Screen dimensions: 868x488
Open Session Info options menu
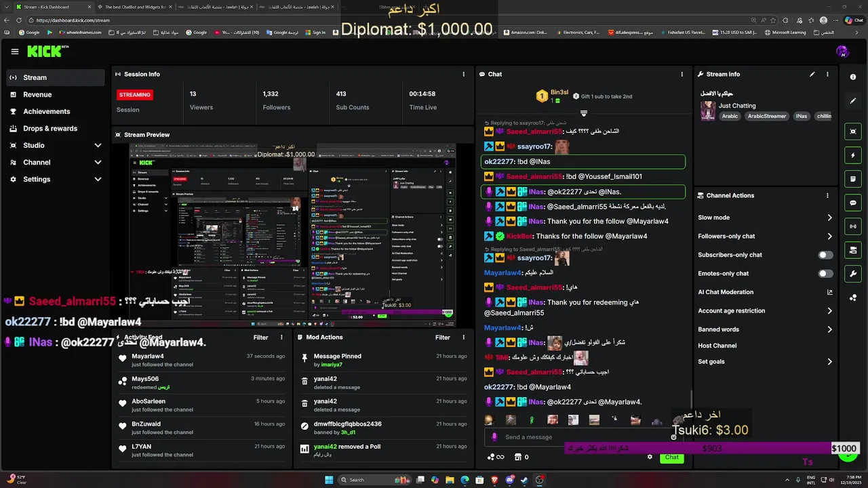point(464,74)
